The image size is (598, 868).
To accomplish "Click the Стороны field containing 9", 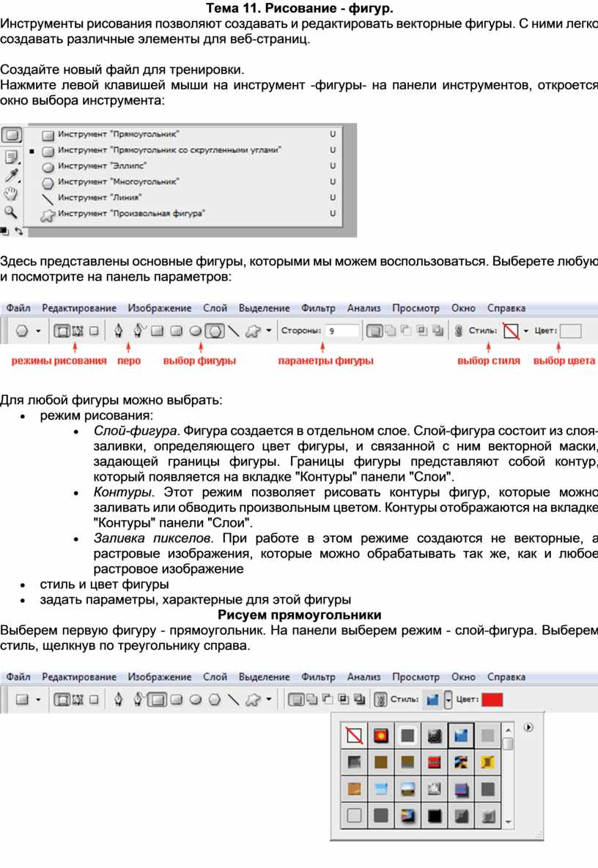I will 342,331.
